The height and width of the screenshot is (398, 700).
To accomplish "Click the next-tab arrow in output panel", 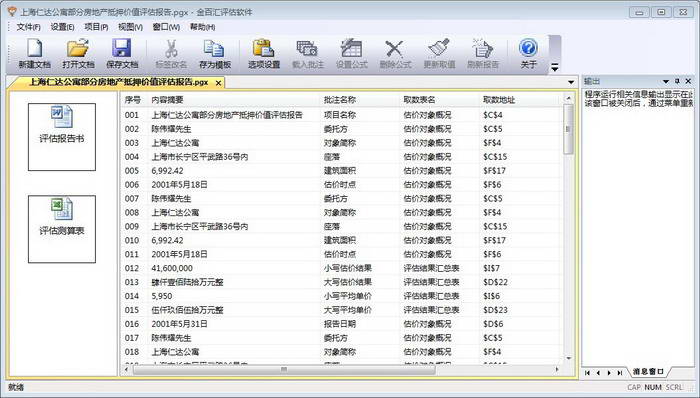I will (x=609, y=373).
